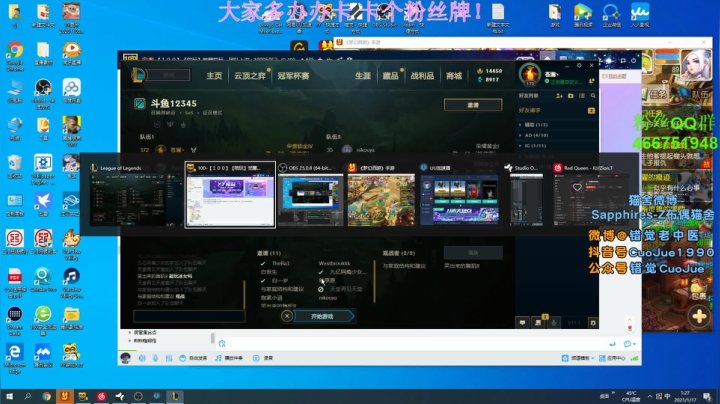Image resolution: width=720 pixels, height=404 pixels.
Task: Click the summoner profile avatar in League
Action: (x=530, y=73)
